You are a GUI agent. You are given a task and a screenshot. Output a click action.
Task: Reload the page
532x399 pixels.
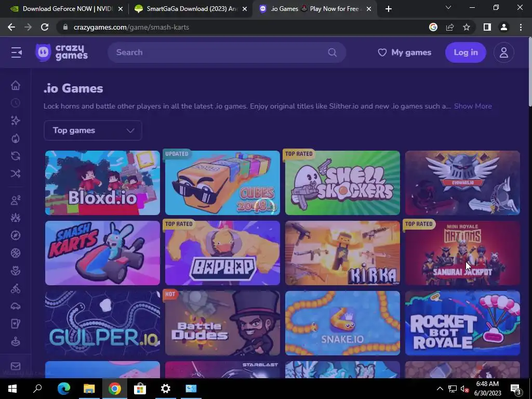[x=45, y=27]
